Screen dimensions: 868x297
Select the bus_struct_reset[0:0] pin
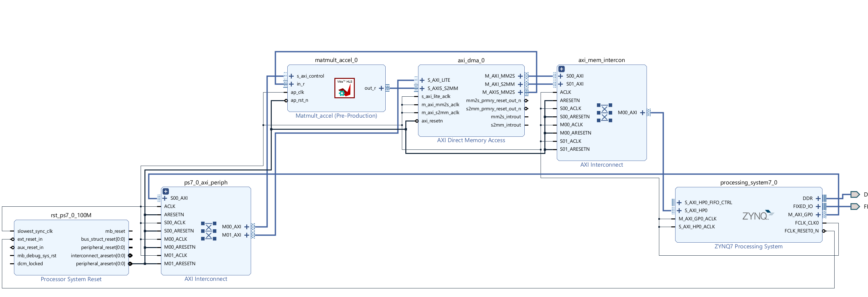(x=103, y=239)
